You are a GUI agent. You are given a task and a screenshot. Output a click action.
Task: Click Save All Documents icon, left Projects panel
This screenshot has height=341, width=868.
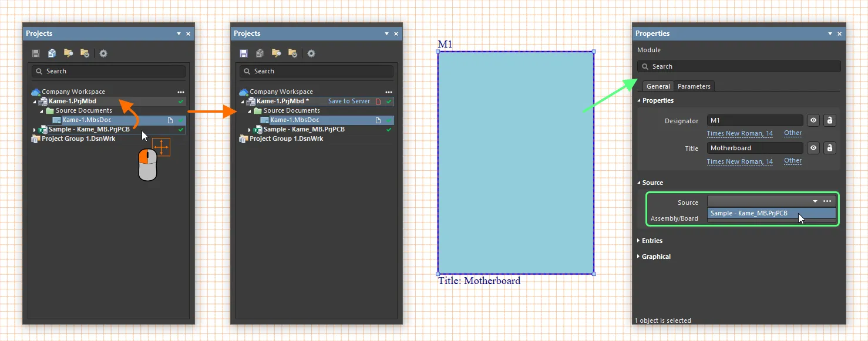52,53
